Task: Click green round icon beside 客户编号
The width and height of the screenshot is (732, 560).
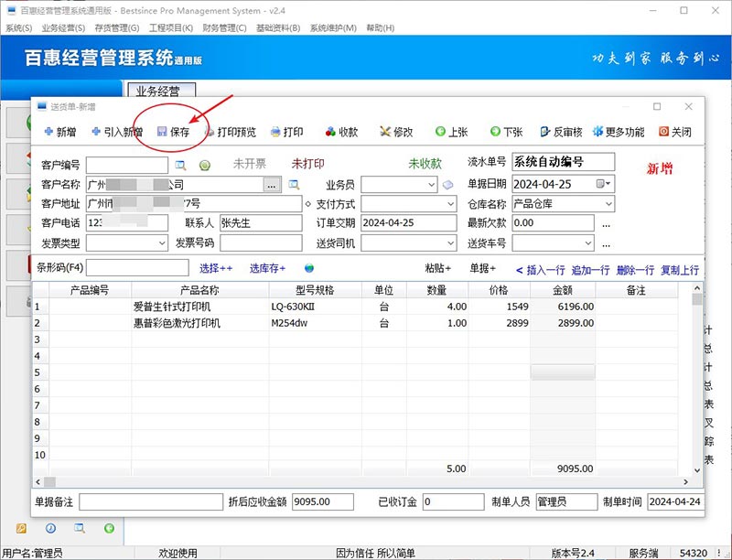Action: pyautogui.click(x=204, y=166)
